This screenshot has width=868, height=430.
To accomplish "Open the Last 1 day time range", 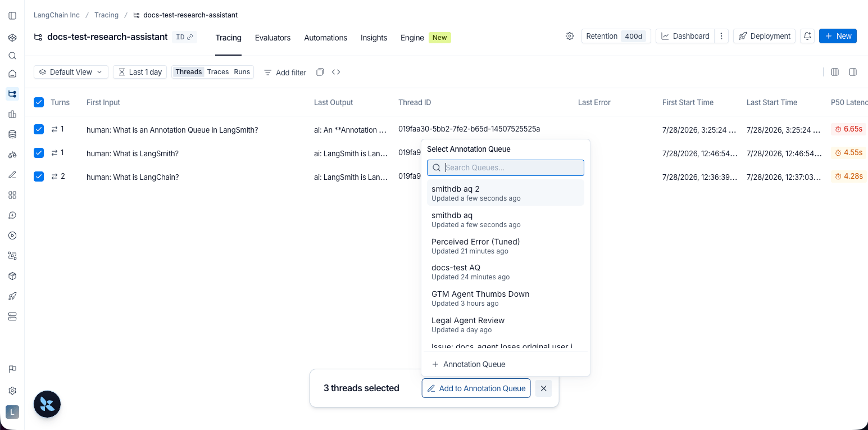I will point(140,72).
